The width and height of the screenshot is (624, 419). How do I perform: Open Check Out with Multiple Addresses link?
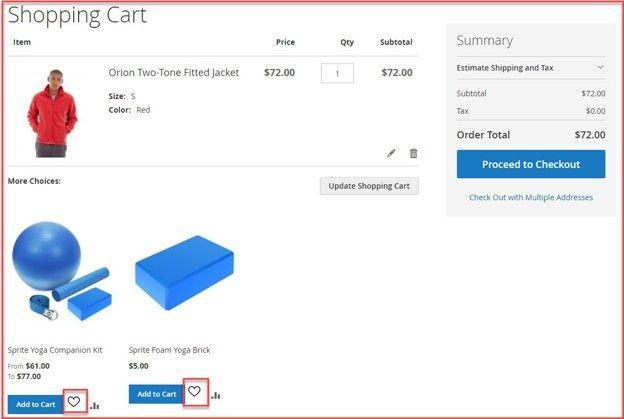531,197
